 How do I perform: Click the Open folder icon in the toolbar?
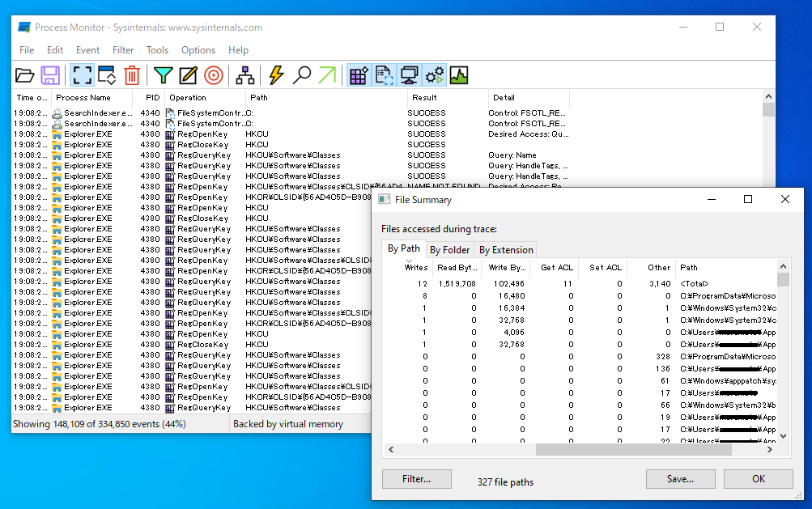pos(24,75)
